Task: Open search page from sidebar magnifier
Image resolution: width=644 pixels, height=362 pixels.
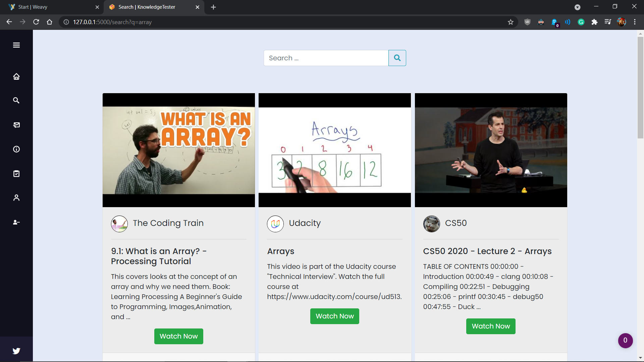Action: [x=16, y=100]
